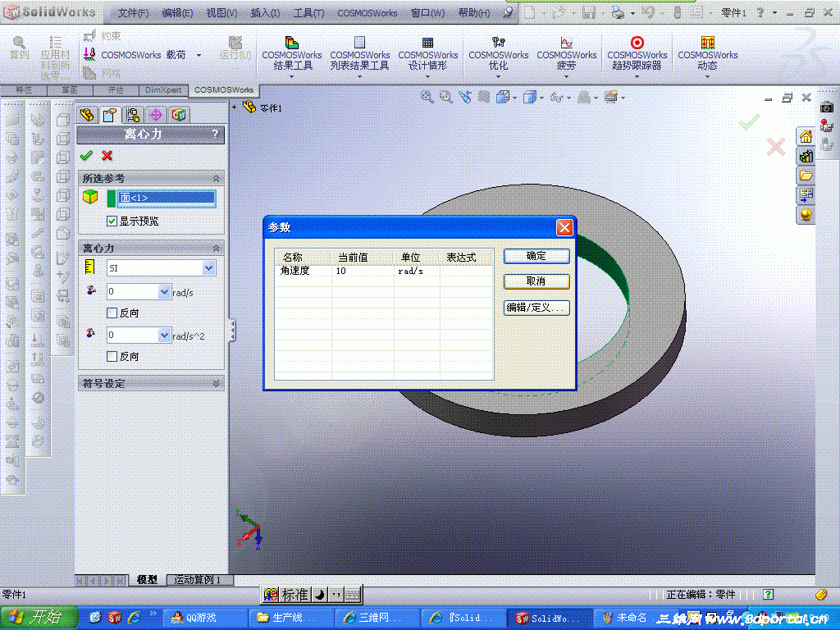Click OK (确定) in the Parameters dialog
The height and width of the screenshot is (630, 840).
click(536, 256)
